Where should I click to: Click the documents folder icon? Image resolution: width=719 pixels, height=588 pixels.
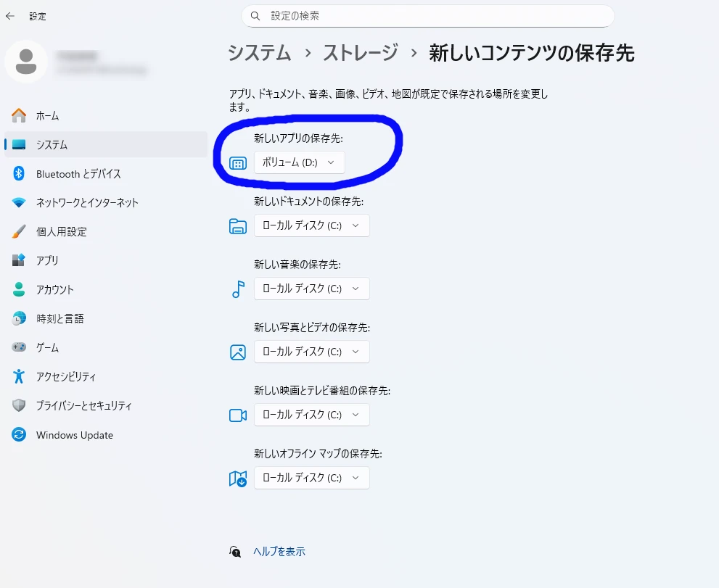coord(237,225)
